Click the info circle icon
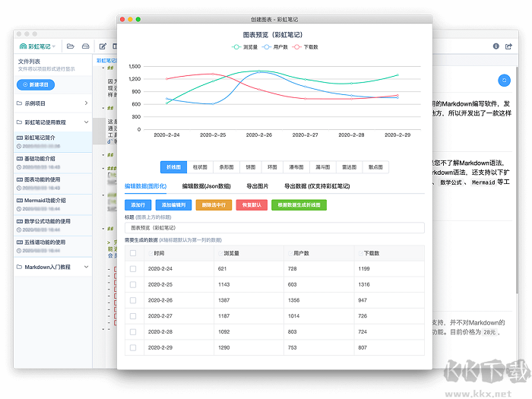Screen dimensions: 532x399 pos(496,46)
